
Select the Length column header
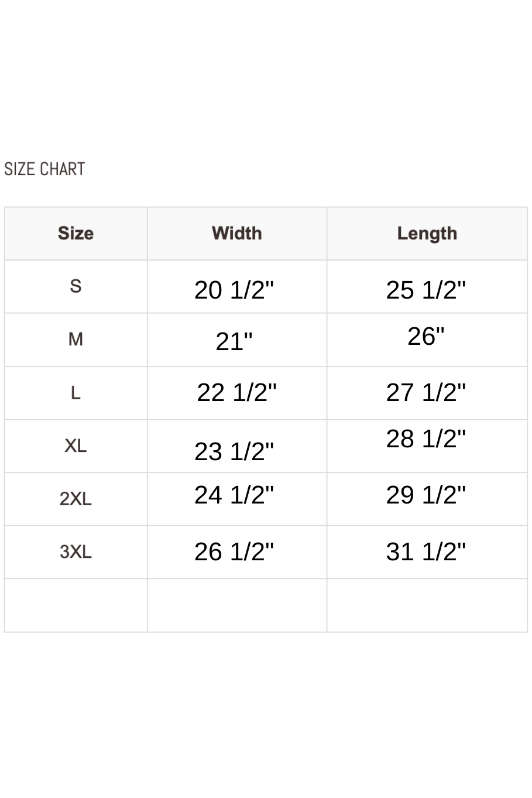[427, 233]
